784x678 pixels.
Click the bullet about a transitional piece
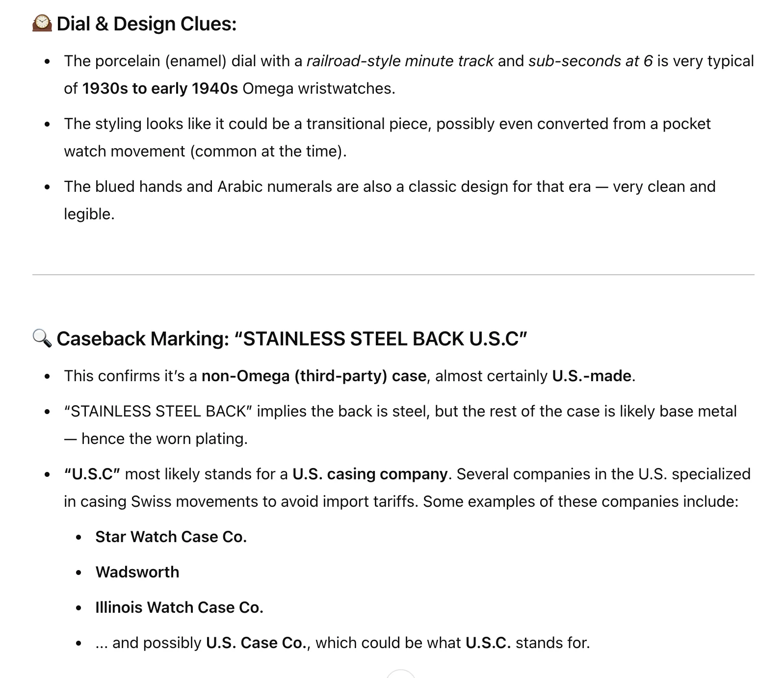click(x=387, y=124)
